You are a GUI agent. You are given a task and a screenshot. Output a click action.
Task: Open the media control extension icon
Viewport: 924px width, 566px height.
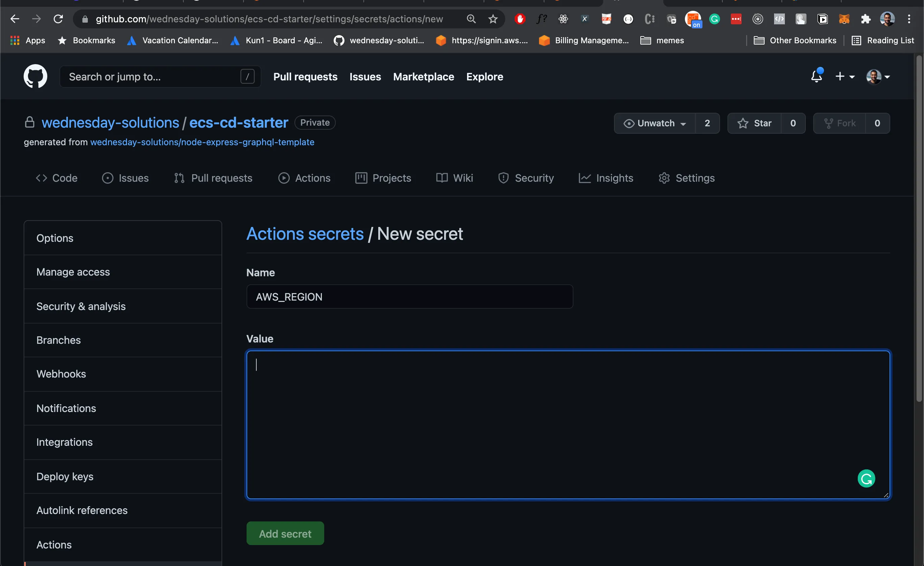[823, 19]
